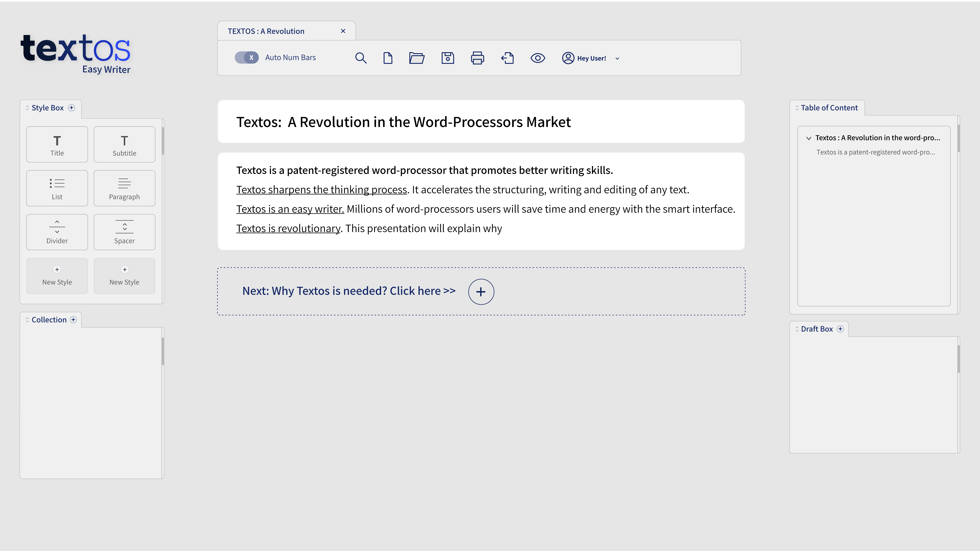Click the Draft Box scrollbar
Viewport: 980px width, 551px height.
[959, 359]
